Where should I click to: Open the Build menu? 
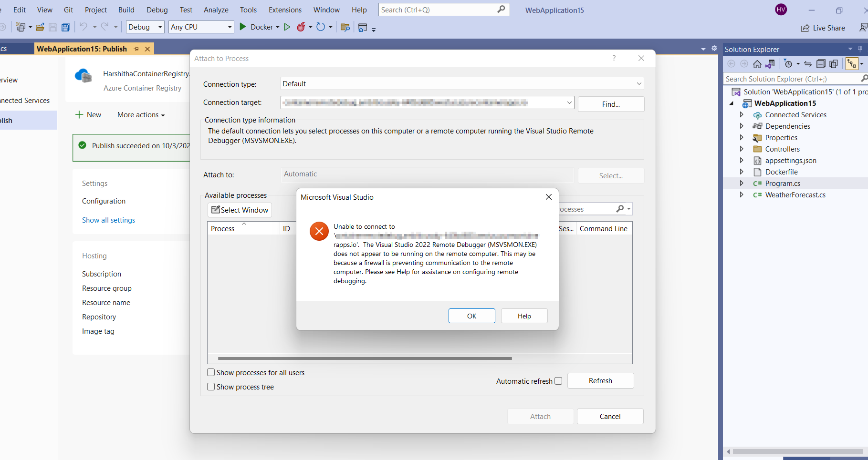coord(126,10)
